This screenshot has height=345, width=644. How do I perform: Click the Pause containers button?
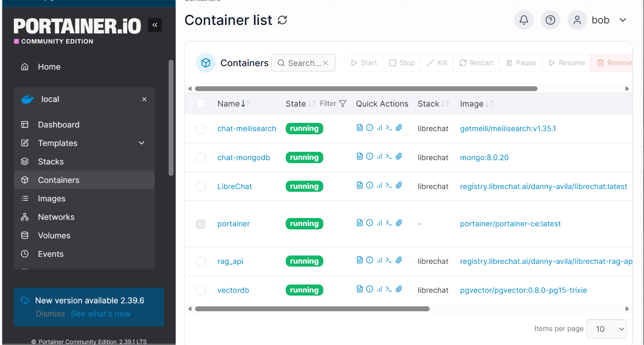(521, 63)
